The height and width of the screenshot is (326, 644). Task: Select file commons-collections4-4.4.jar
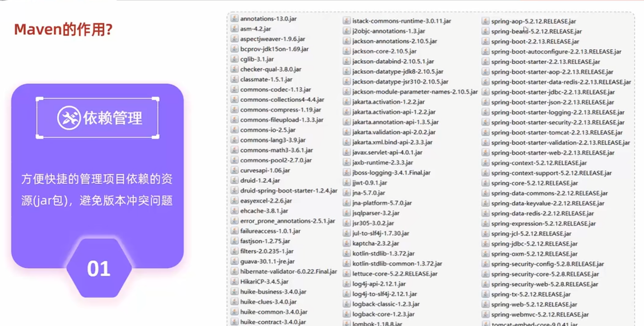tap(282, 100)
